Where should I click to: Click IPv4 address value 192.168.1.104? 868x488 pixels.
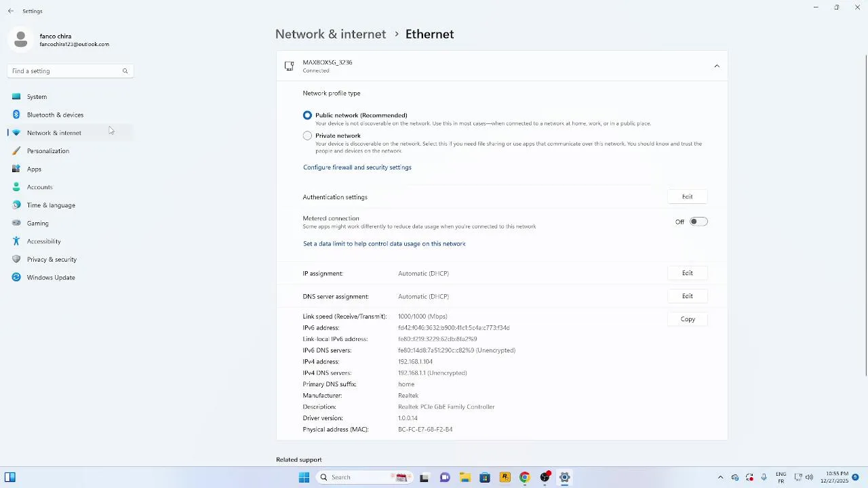(415, 362)
